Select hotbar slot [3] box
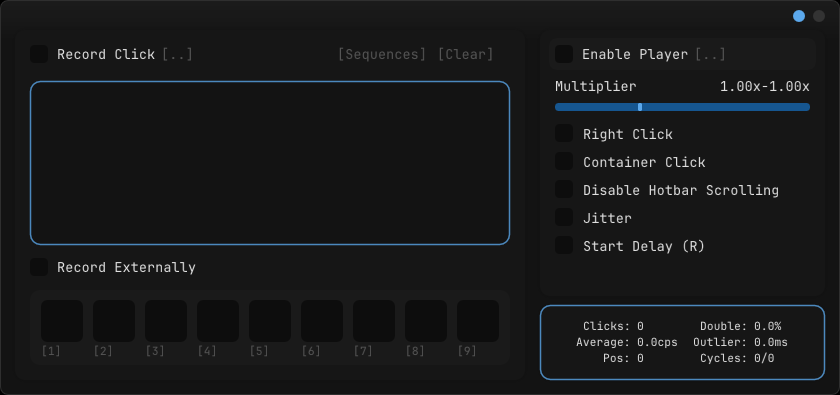Screen dimensions: 840x395 (166, 321)
